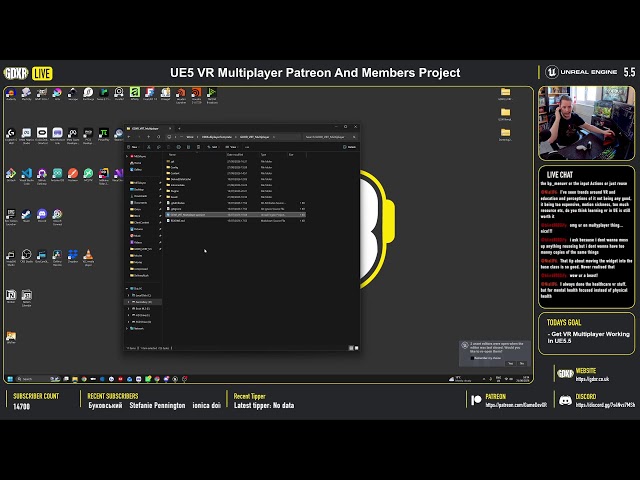Click the Copy icon in Explorer toolbar
640x480 pixels.
159,147
